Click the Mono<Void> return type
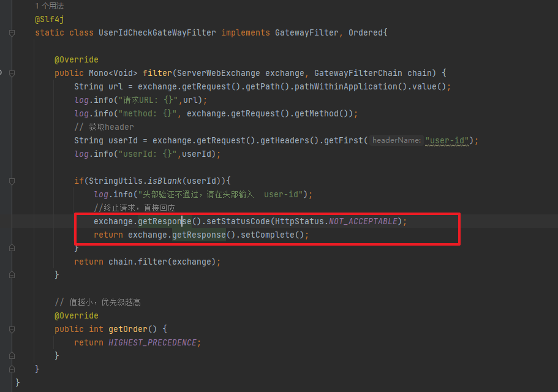 [x=113, y=73]
